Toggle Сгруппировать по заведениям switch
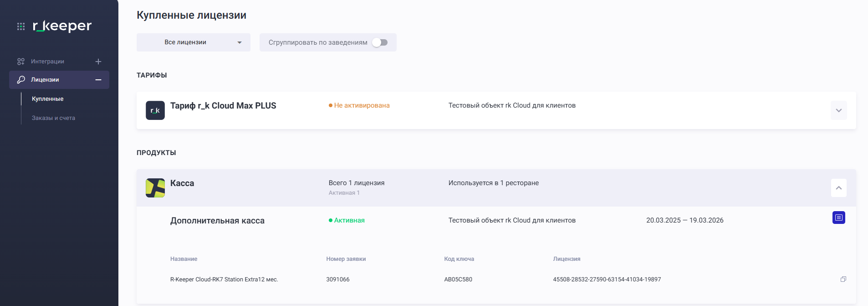The width and height of the screenshot is (868, 306). (x=379, y=42)
